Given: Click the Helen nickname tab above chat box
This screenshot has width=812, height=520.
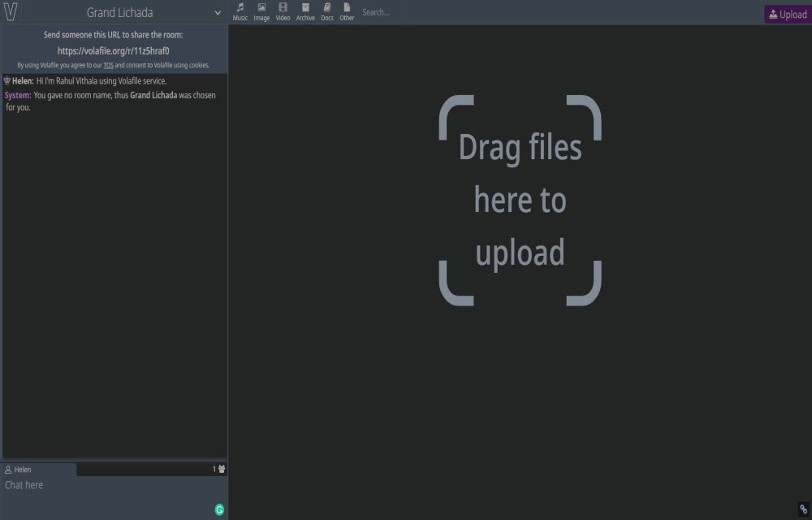Looking at the screenshot, I should (x=38, y=470).
